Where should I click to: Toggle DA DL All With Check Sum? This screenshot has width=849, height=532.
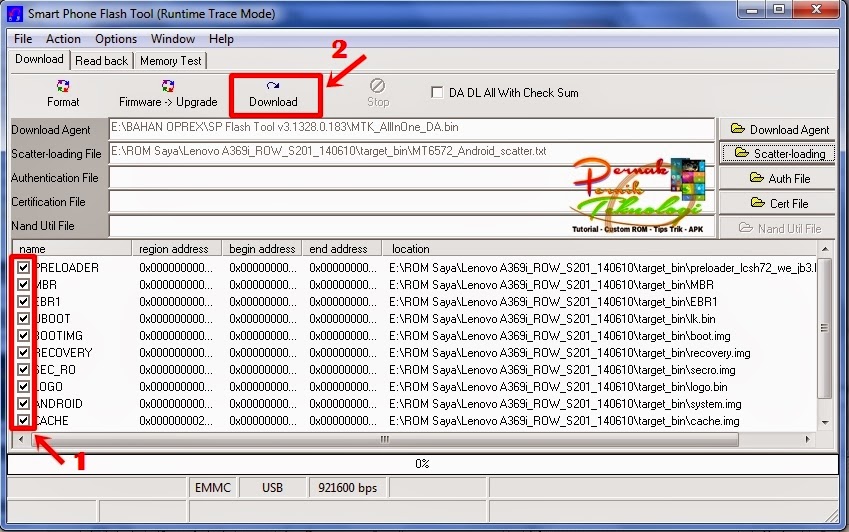437,93
